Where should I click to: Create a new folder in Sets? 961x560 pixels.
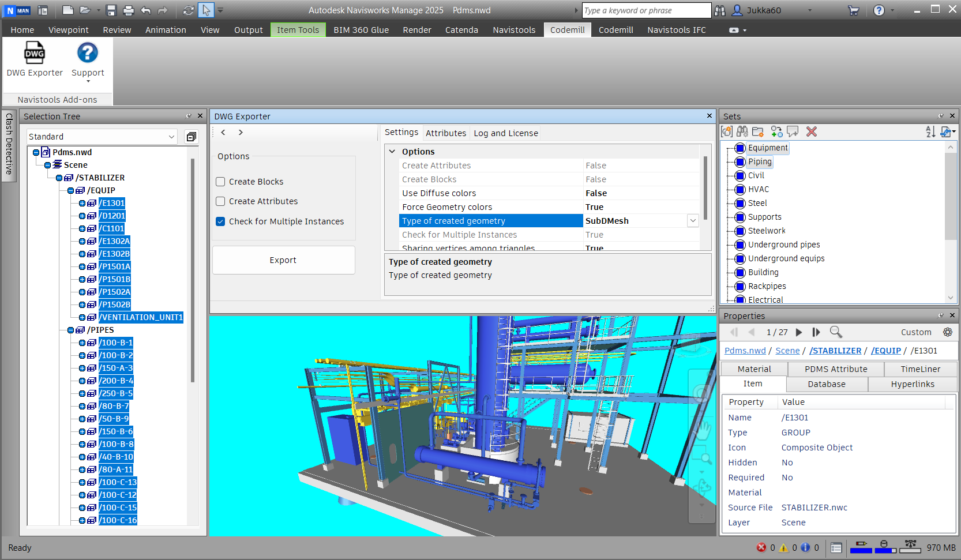758,132
